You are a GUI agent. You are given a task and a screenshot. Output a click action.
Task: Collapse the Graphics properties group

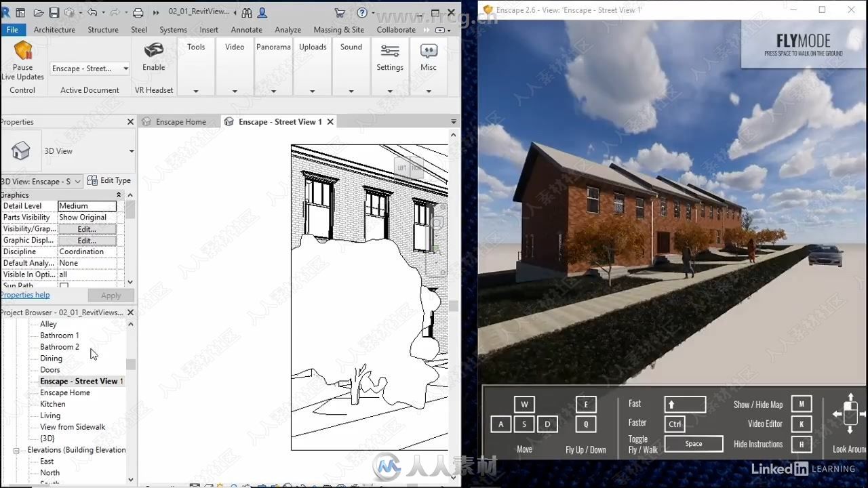click(119, 195)
